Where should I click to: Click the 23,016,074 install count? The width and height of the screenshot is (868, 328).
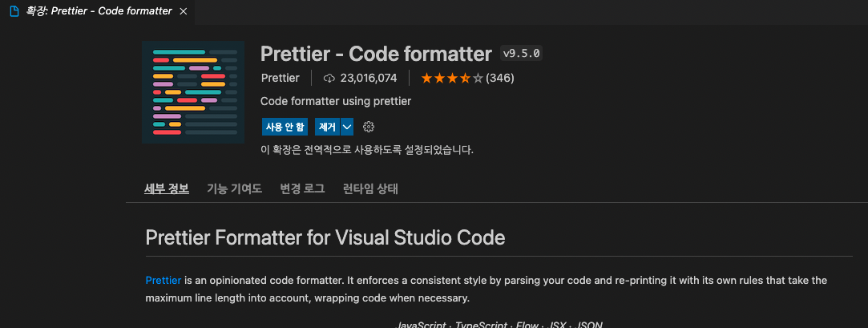pos(369,78)
